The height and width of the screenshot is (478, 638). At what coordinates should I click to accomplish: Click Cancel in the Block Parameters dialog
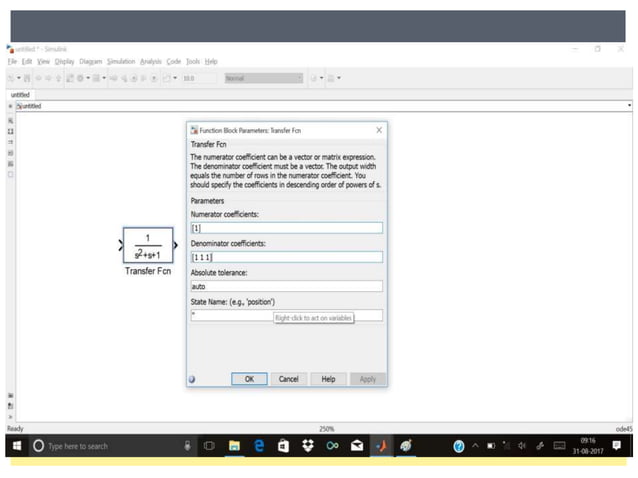coord(288,379)
